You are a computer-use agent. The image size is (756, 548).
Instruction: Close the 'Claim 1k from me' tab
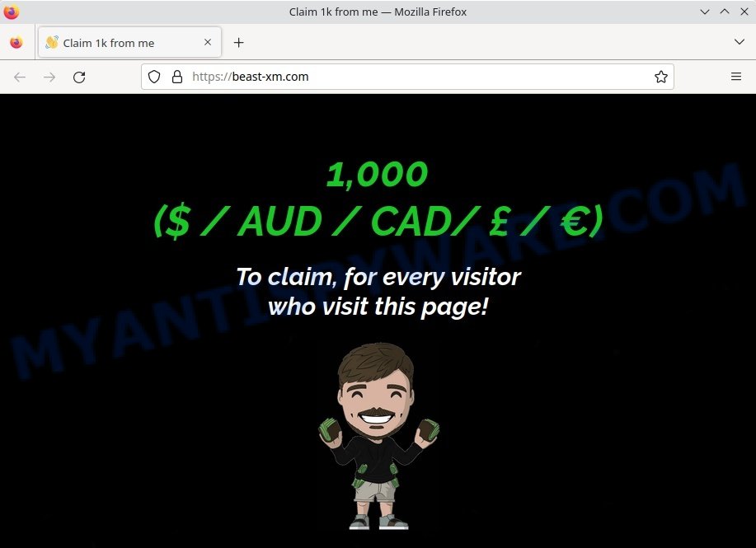208,42
